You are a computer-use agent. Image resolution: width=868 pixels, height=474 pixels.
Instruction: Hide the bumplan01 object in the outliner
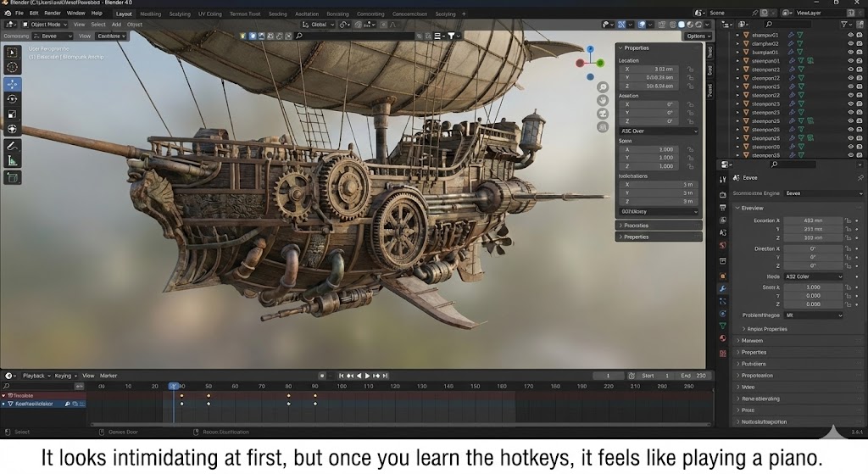pos(850,52)
